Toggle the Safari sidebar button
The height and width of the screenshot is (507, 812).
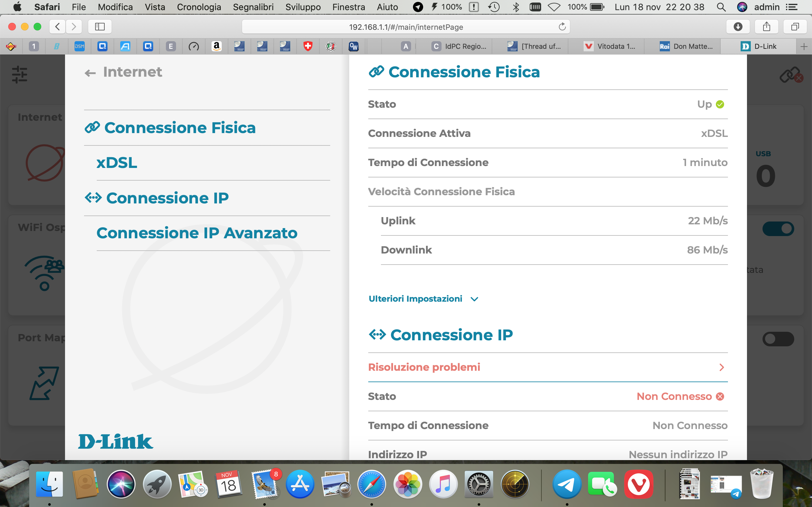click(100, 27)
